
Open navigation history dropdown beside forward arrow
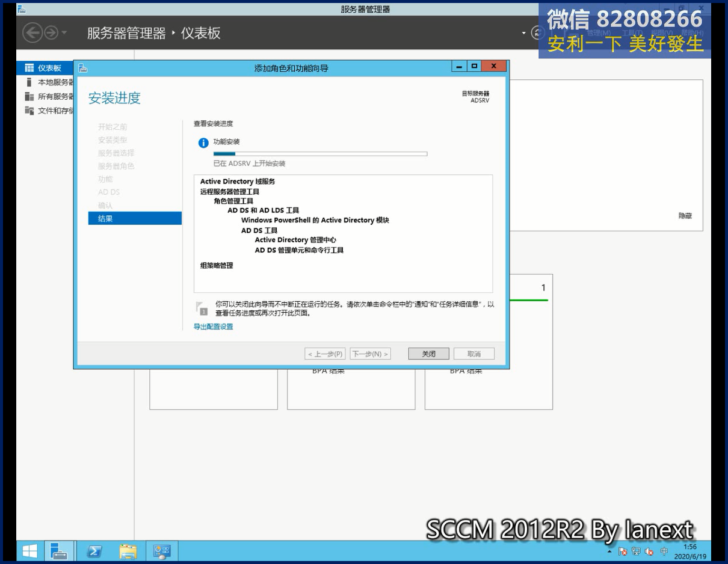click(64, 33)
